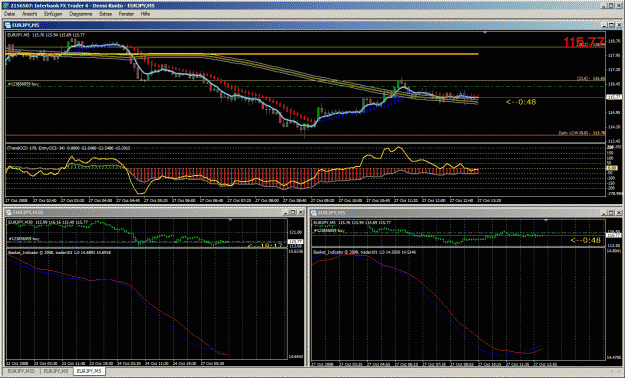Click the Interbank FX Trader application icon

click(x=5, y=5)
